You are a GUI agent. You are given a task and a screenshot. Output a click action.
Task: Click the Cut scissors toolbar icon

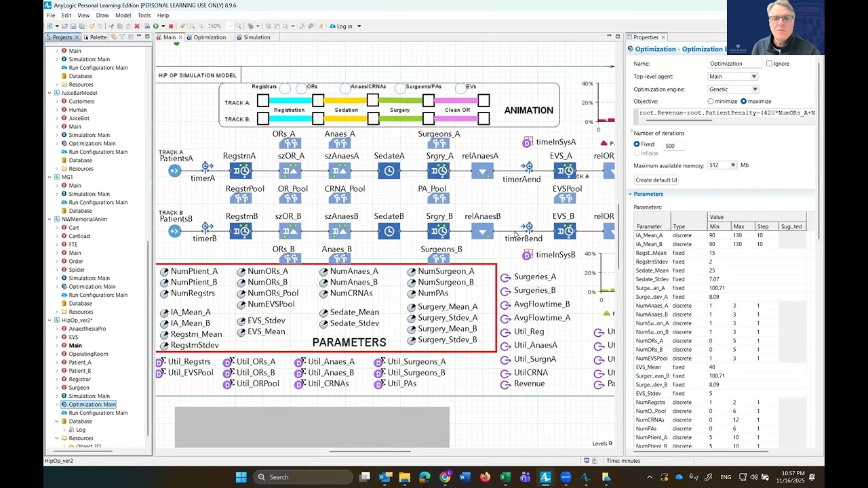111,26
